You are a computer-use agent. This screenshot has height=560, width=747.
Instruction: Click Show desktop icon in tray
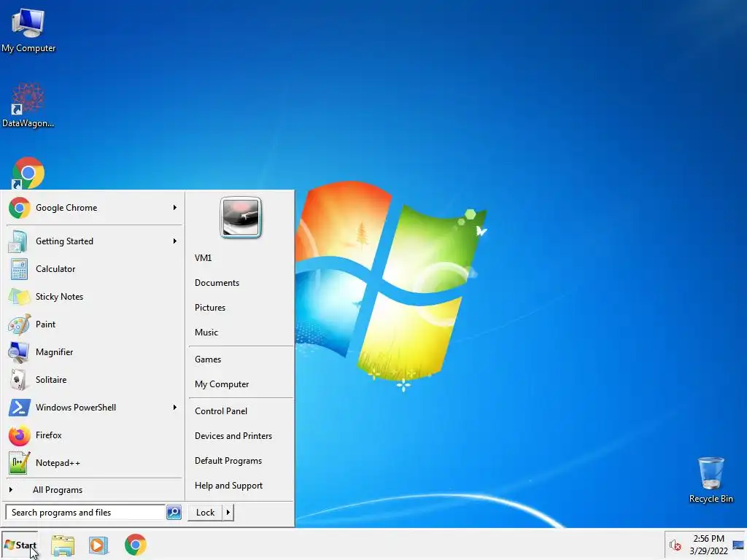pyautogui.click(x=738, y=545)
